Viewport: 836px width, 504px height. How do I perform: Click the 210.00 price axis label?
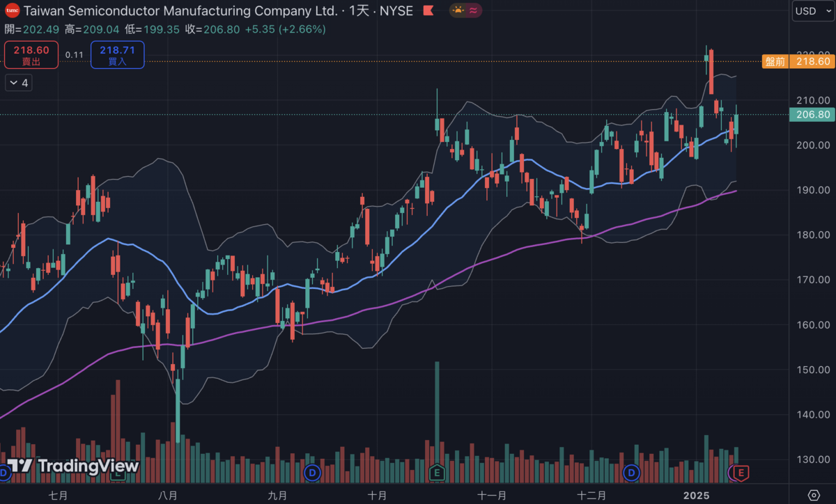pos(812,100)
